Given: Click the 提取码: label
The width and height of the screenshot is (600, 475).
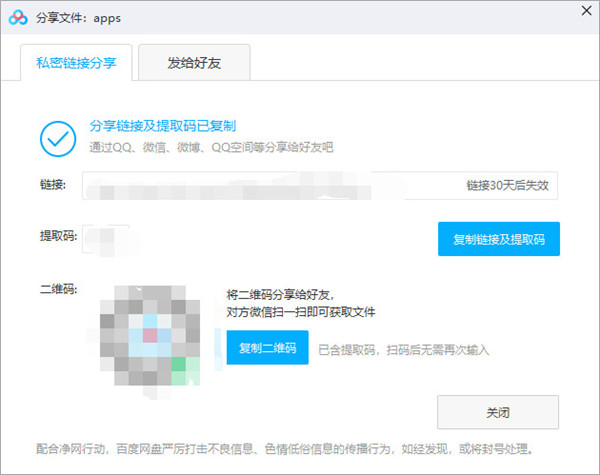Looking at the screenshot, I should point(59,236).
